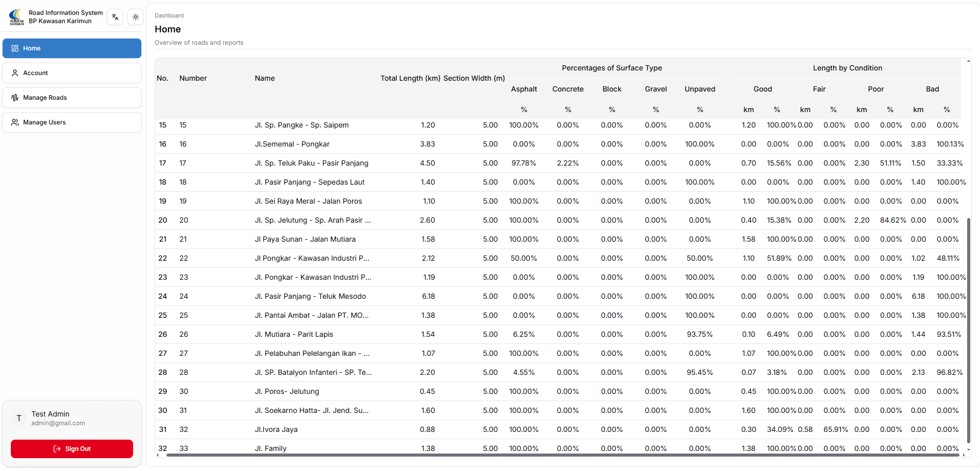Viewport: 980px width, 471px height.
Task: Open the language selection control
Action: 115,17
